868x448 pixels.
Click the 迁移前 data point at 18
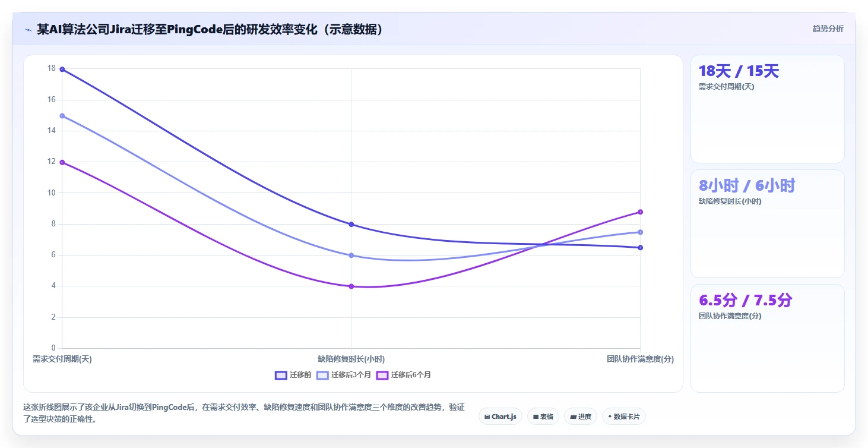click(62, 70)
